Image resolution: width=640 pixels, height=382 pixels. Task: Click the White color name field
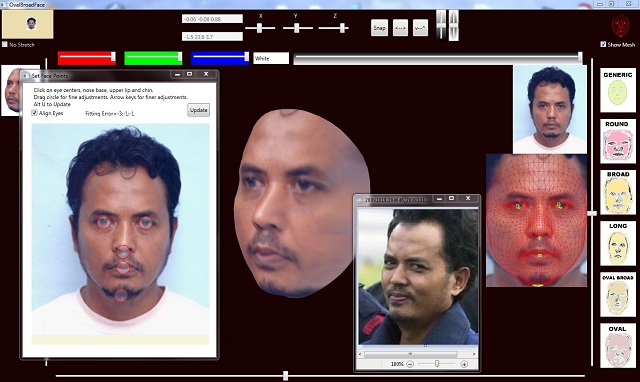click(x=271, y=58)
